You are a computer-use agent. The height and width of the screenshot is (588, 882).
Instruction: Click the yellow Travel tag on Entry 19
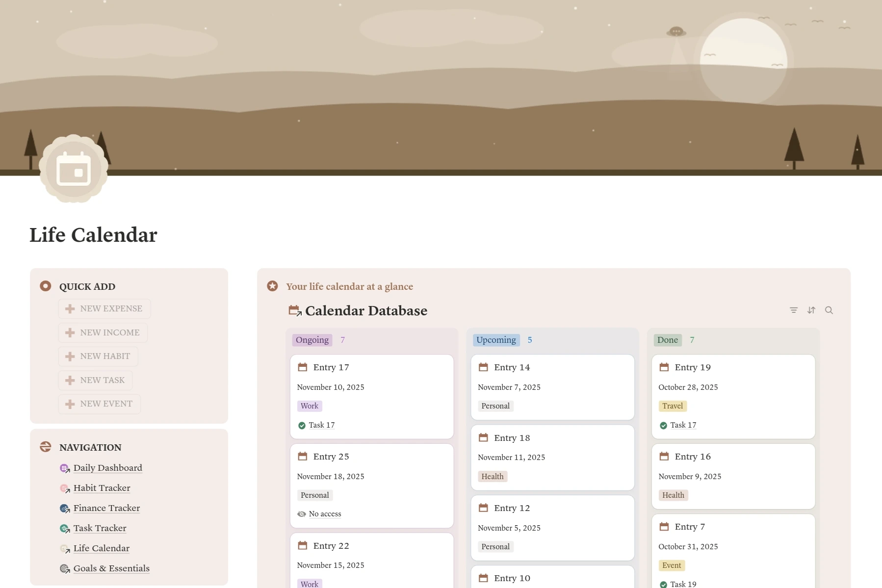pos(672,406)
